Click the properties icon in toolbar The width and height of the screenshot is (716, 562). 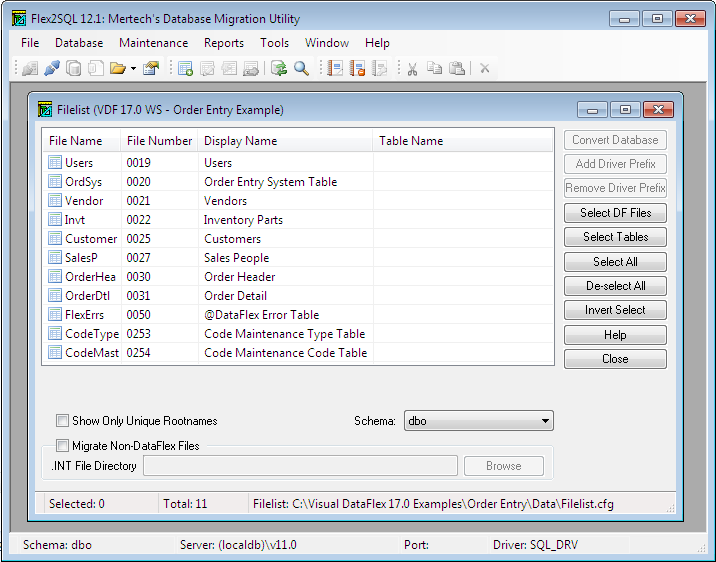pos(151,68)
